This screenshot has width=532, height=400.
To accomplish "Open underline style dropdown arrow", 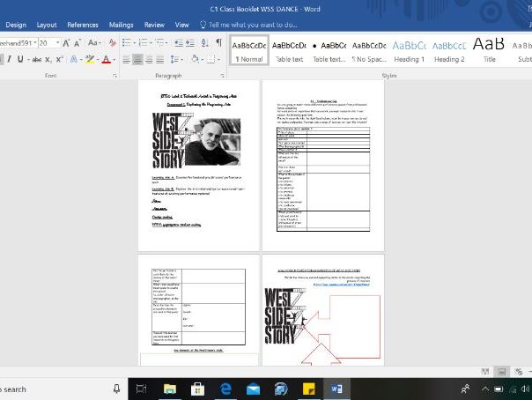I will pos(28,60).
